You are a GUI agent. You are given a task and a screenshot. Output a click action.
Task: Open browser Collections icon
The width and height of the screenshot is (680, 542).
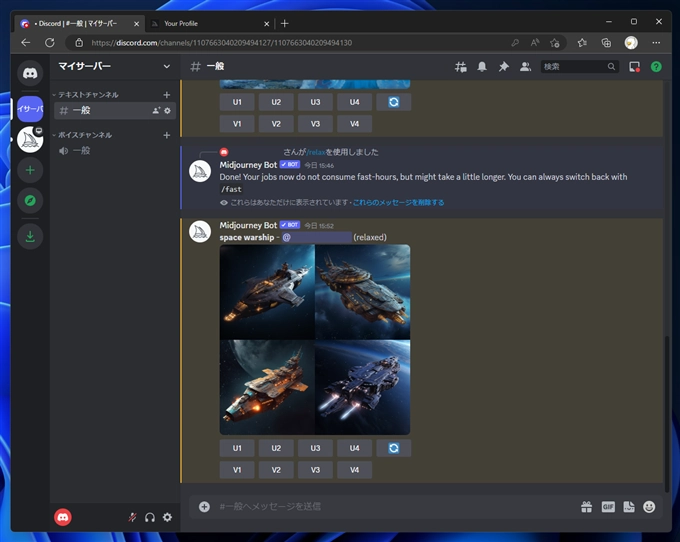[x=606, y=42]
